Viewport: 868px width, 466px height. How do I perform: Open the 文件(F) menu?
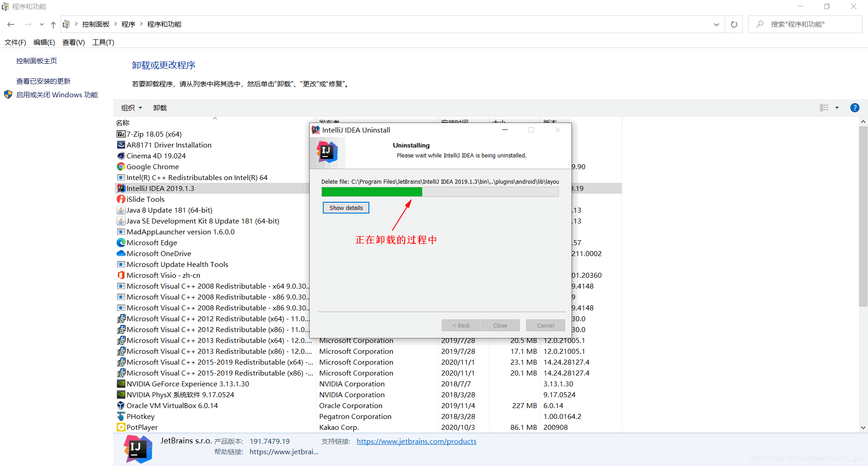15,42
